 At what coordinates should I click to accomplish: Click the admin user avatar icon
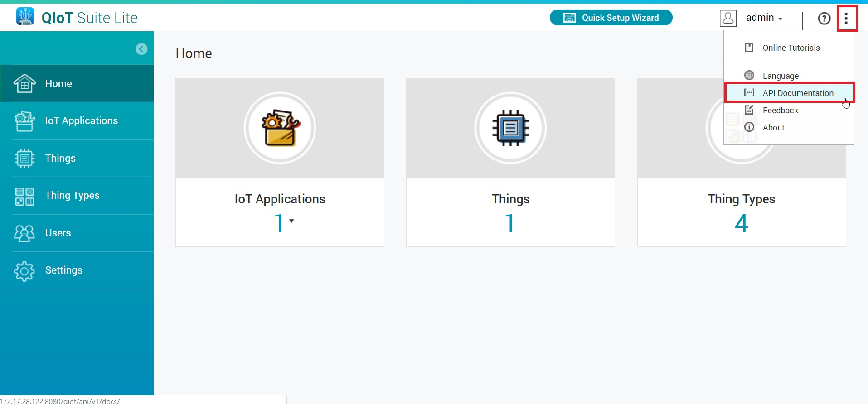(728, 18)
